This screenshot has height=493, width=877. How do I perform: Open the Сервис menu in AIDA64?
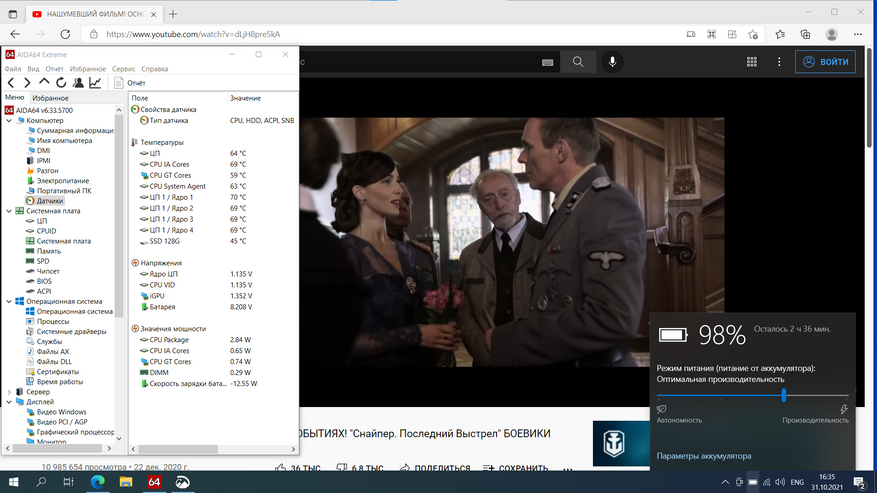[124, 69]
